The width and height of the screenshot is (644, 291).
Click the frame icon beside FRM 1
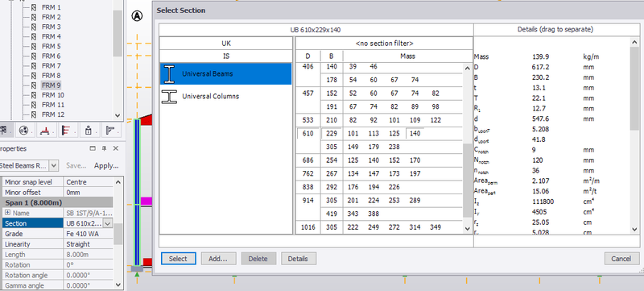(34, 7)
